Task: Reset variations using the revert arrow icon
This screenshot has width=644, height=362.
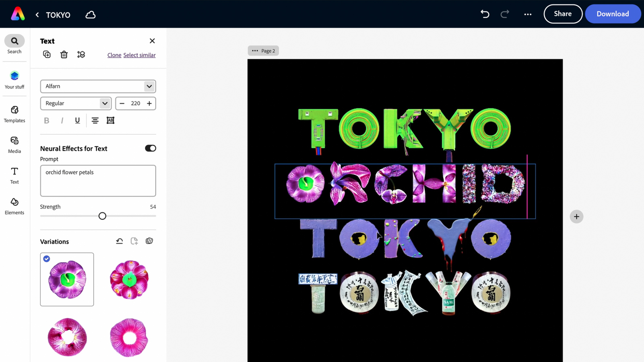Action: coord(120,241)
